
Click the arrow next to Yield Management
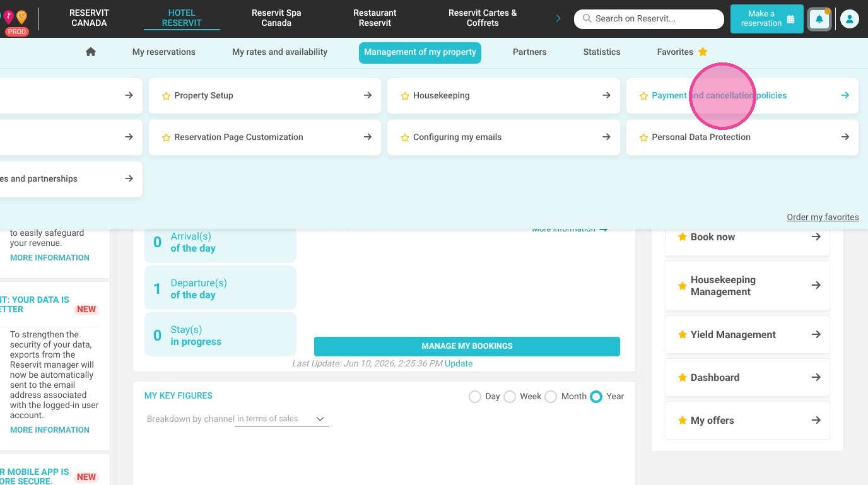point(816,334)
